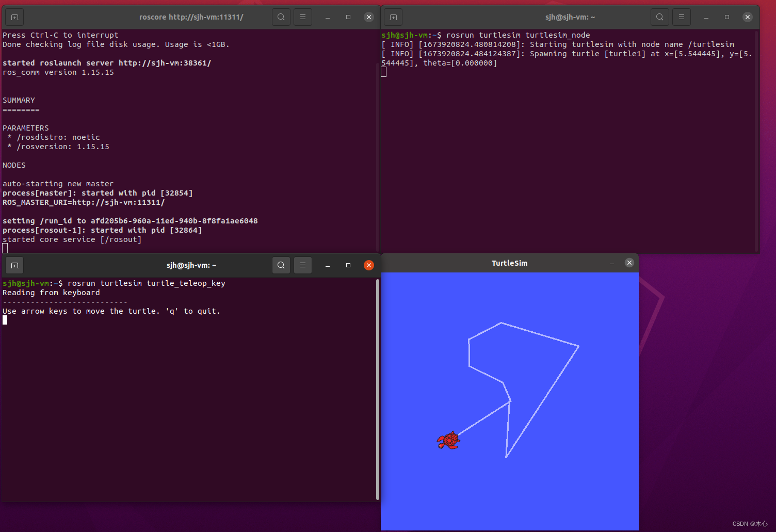The height and width of the screenshot is (532, 776).
Task: Close the TurtleSim window
Action: coord(629,263)
